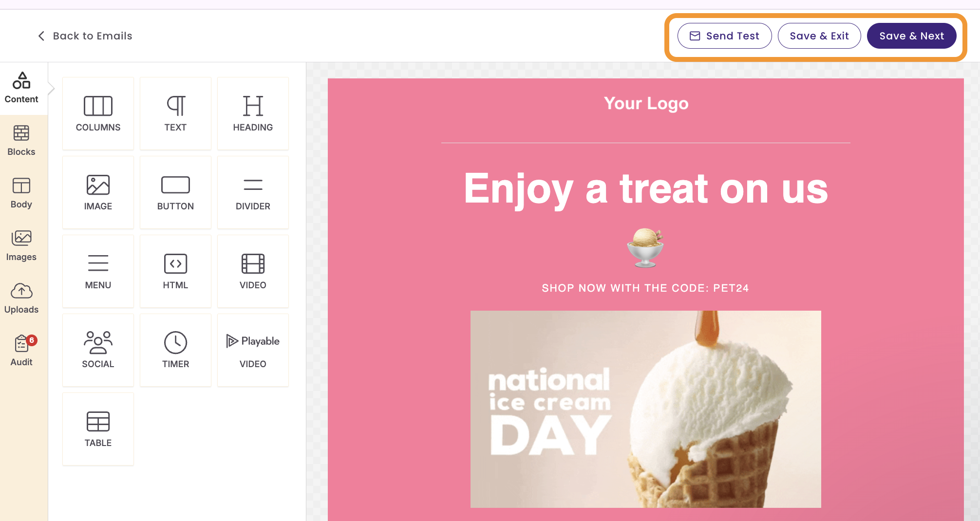Choose the Table content block

pos(98,429)
